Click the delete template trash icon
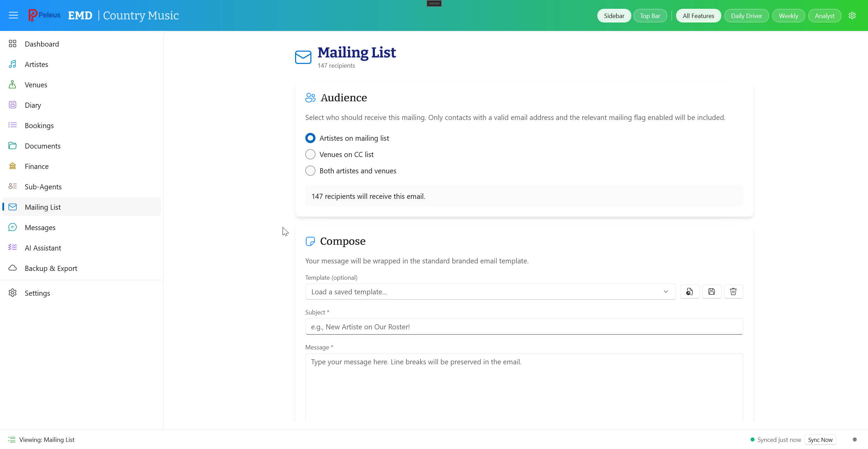868x449 pixels. click(733, 292)
